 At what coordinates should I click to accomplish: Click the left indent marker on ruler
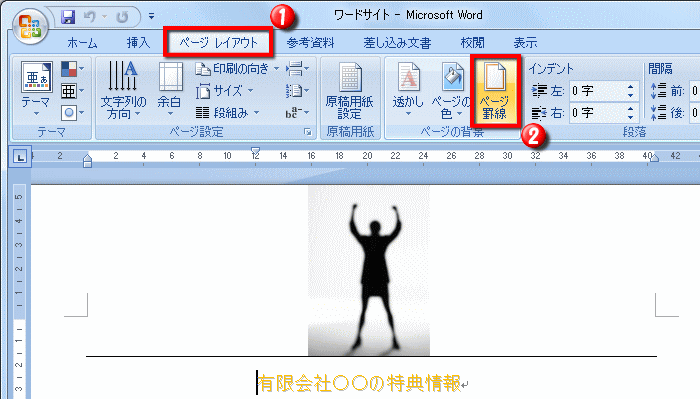[x=88, y=160]
